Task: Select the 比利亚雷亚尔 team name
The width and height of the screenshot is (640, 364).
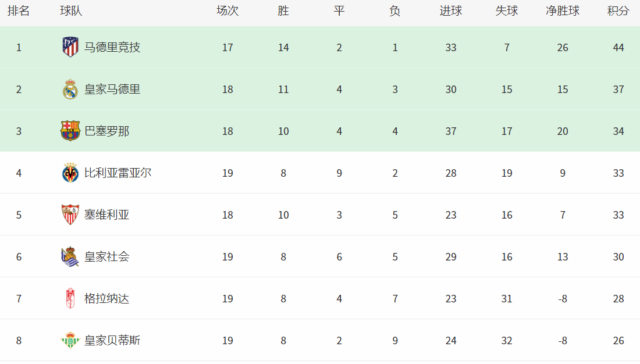Action: pyautogui.click(x=118, y=173)
